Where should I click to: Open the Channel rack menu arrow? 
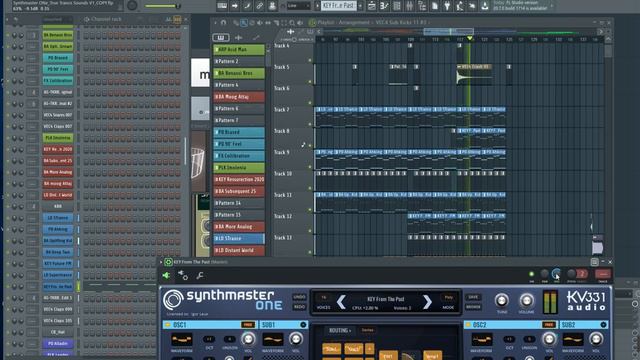pyautogui.click(x=8, y=19)
